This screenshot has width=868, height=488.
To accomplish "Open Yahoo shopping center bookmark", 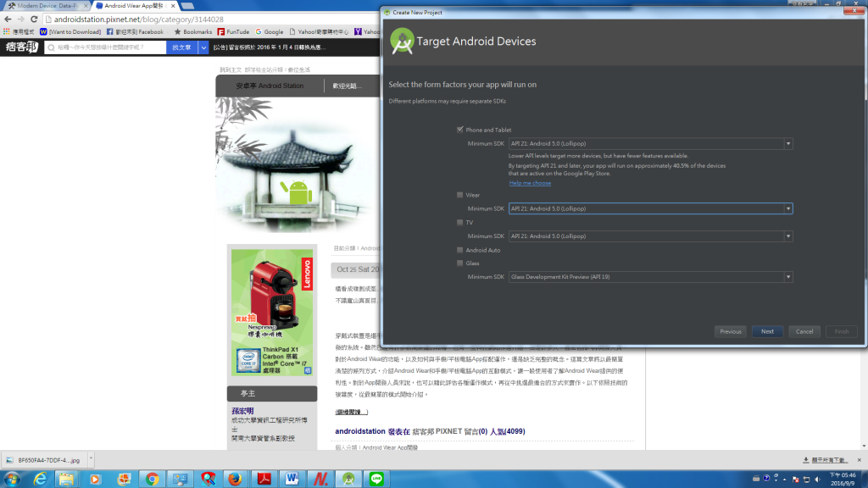I will pos(319,32).
